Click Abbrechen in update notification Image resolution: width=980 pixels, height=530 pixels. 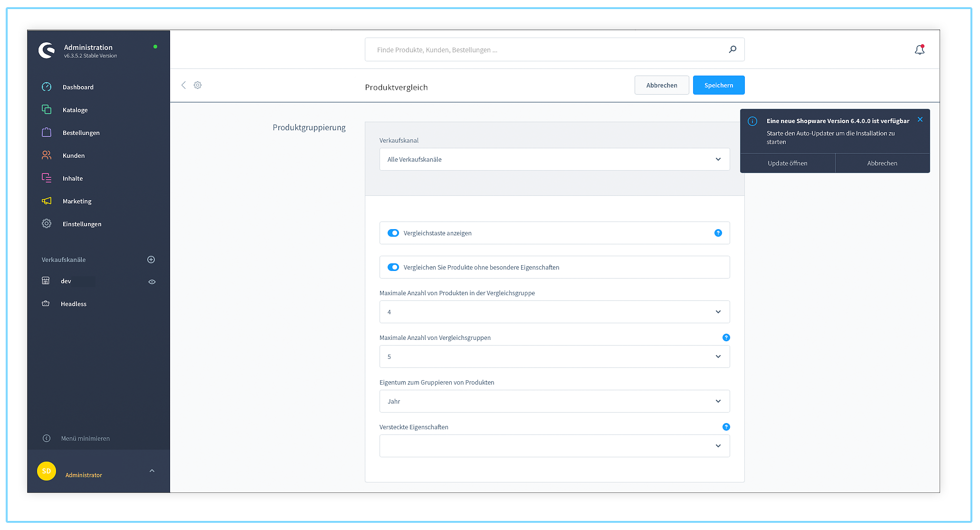[x=881, y=163]
